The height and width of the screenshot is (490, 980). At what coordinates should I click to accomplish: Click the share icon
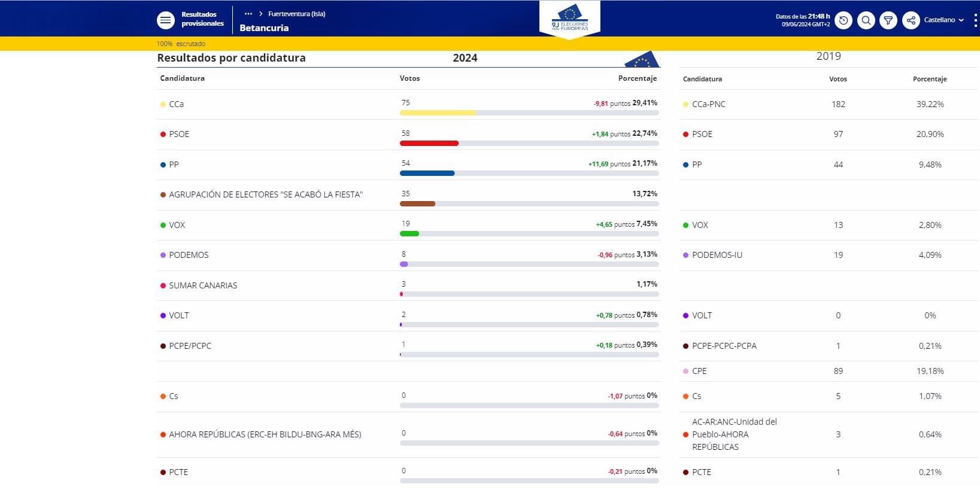tap(911, 20)
